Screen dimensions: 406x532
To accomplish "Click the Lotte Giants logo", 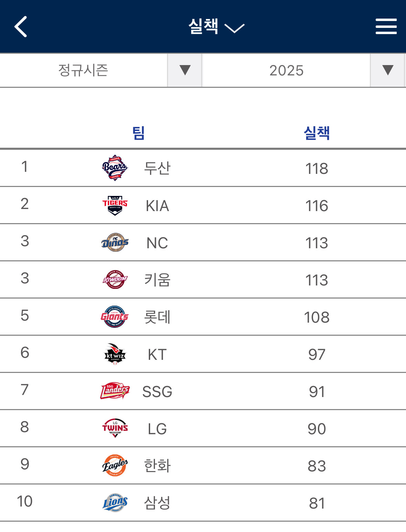I will 115,317.
